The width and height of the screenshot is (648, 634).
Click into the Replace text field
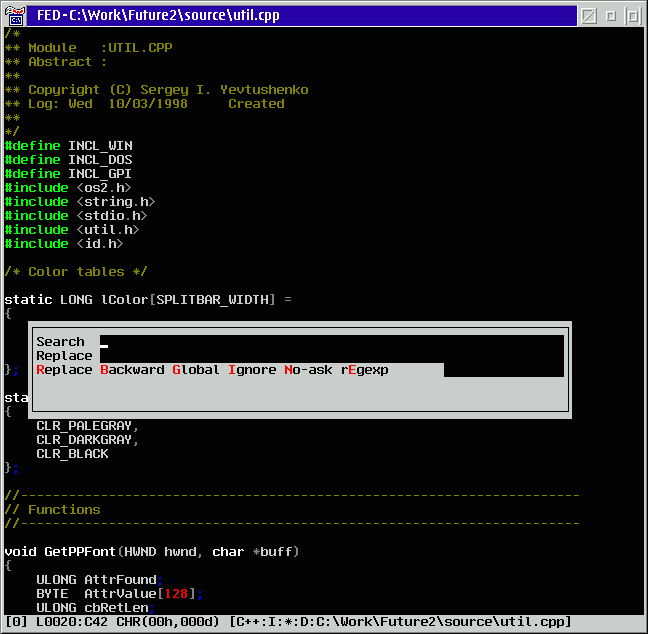(x=331, y=356)
